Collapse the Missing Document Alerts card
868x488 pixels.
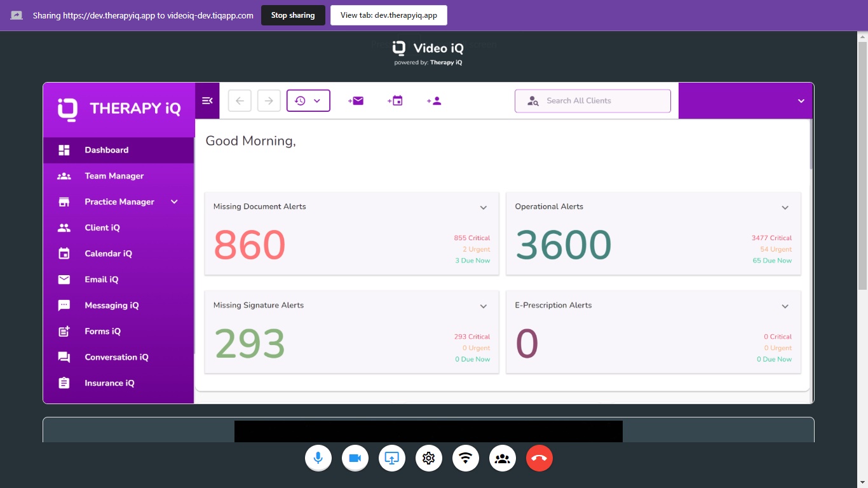[484, 207]
